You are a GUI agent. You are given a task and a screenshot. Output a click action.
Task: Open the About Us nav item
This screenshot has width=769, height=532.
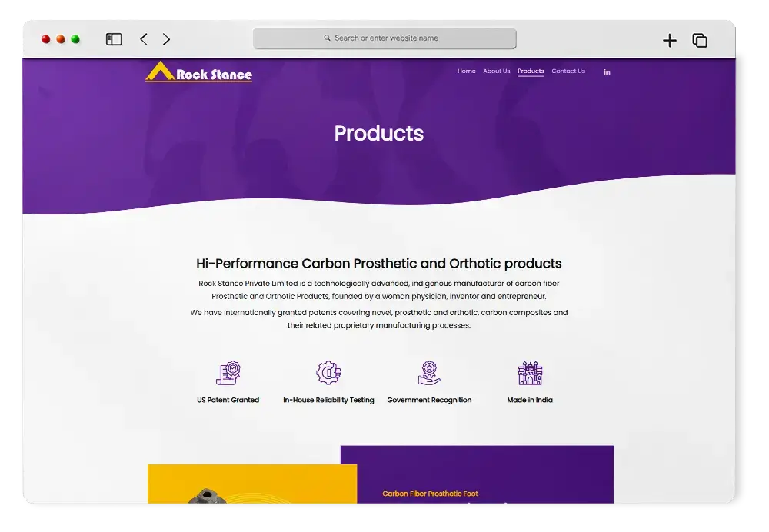pyautogui.click(x=496, y=71)
